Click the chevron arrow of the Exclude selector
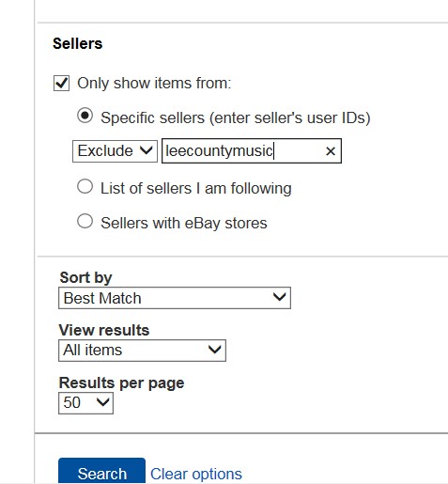This screenshot has width=448, height=484. coord(146,150)
